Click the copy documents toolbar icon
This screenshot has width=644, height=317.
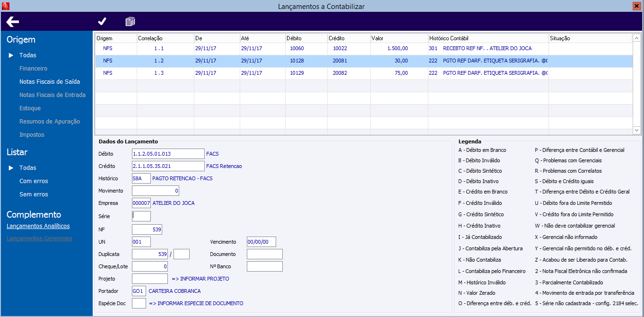(x=130, y=21)
